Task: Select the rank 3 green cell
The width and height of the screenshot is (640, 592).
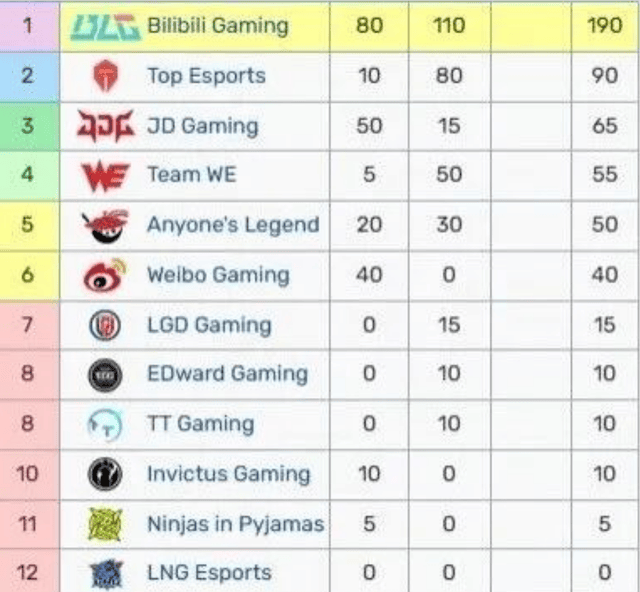Action: [29, 127]
